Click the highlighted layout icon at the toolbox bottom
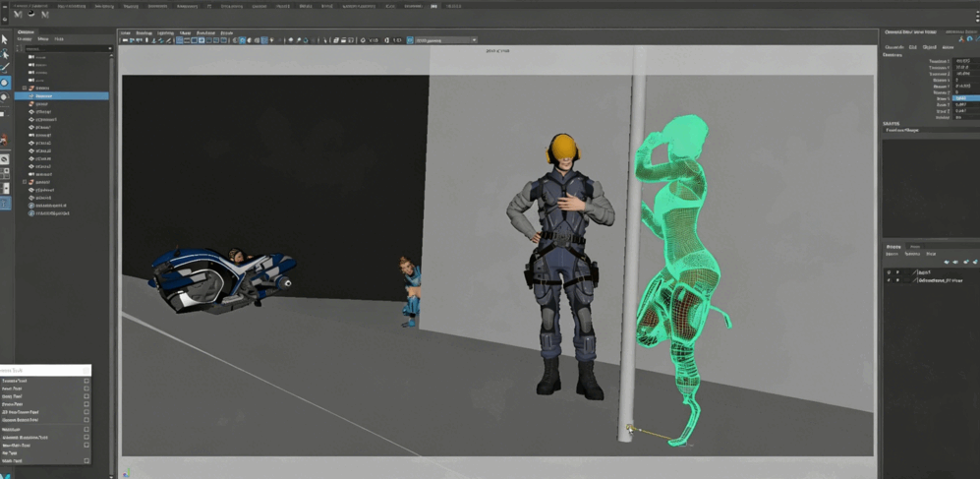 click(x=5, y=204)
